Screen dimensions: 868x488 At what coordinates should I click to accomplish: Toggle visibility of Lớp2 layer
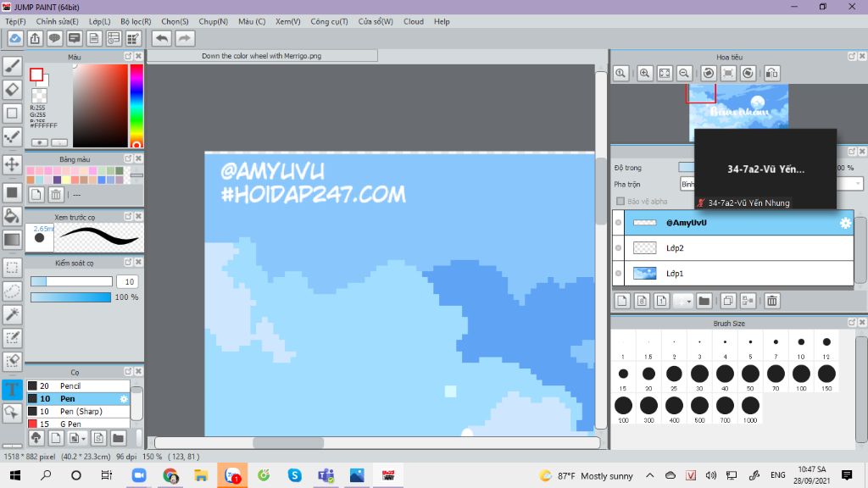click(618, 248)
